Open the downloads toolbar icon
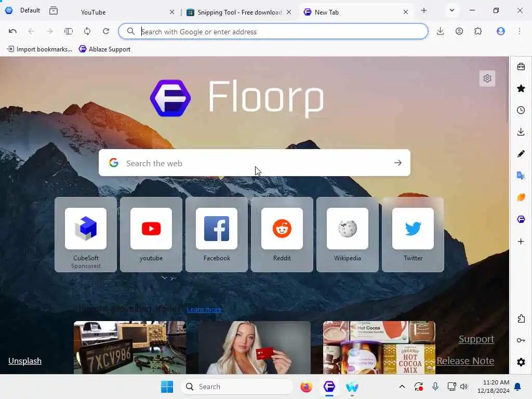 441,31
